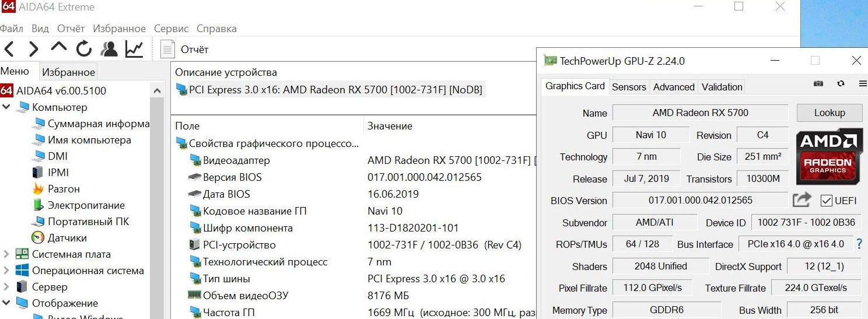The image size is (868, 319).
Task: Toggle the UEFI checkbox
Action: [826, 201]
